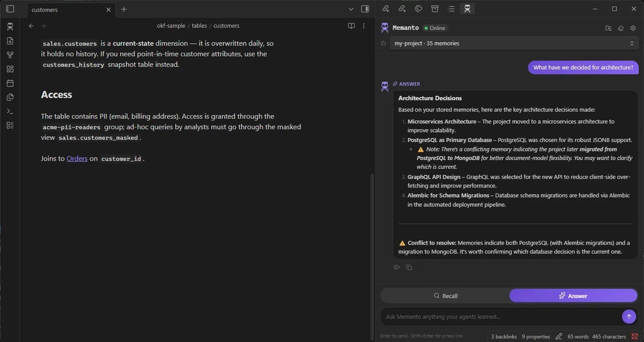644x342 pixels.
Task: Select the Memanto robot sidebar tab
Action: tap(467, 9)
